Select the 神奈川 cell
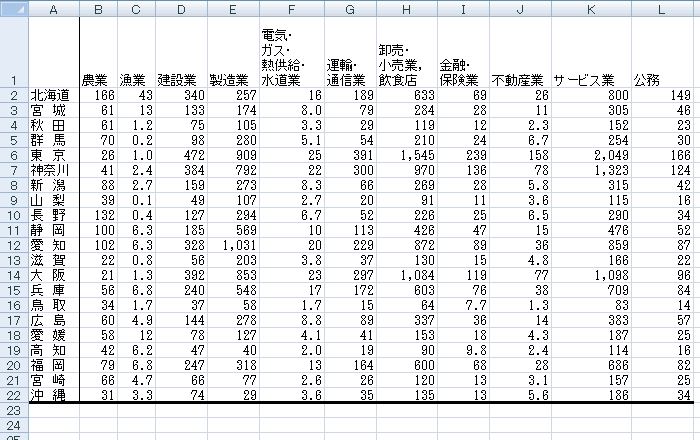This screenshot has width=700, height=440. (54, 170)
